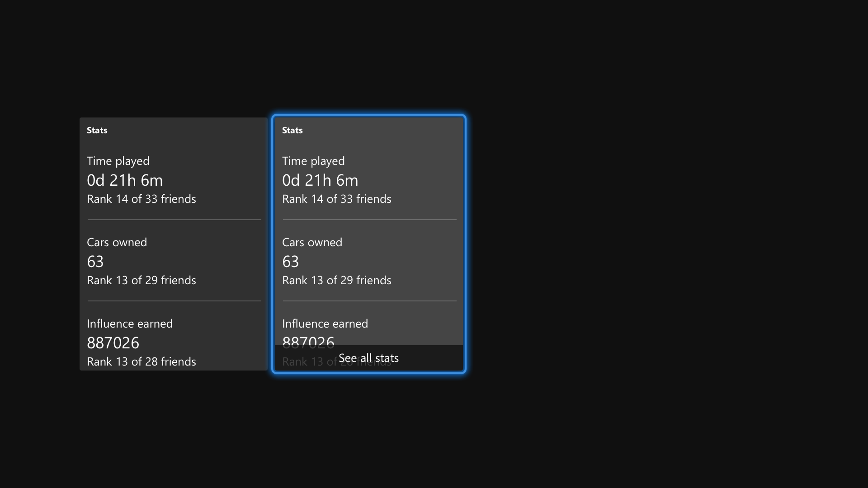
Task: Open Rank 14 of 33 friends in left card
Action: click(x=141, y=199)
